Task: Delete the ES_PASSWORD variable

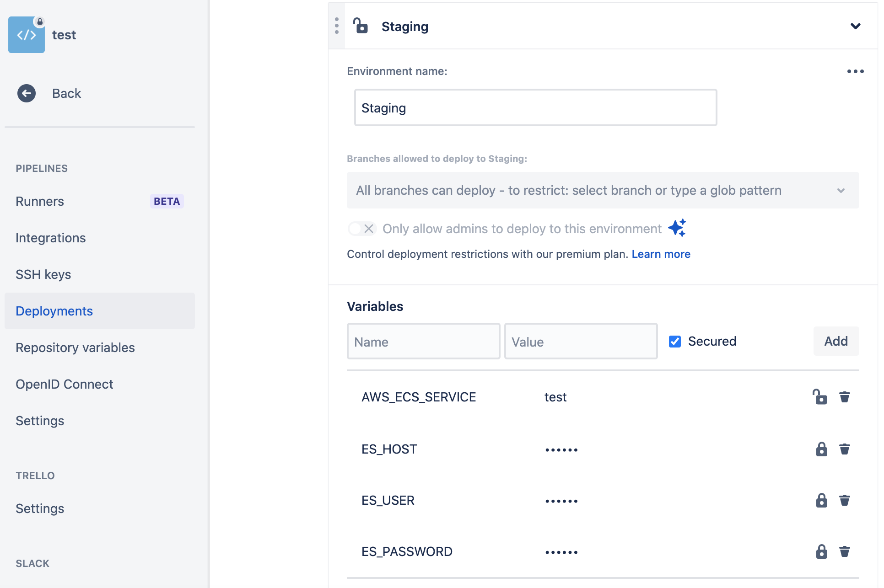Action: 844,551
